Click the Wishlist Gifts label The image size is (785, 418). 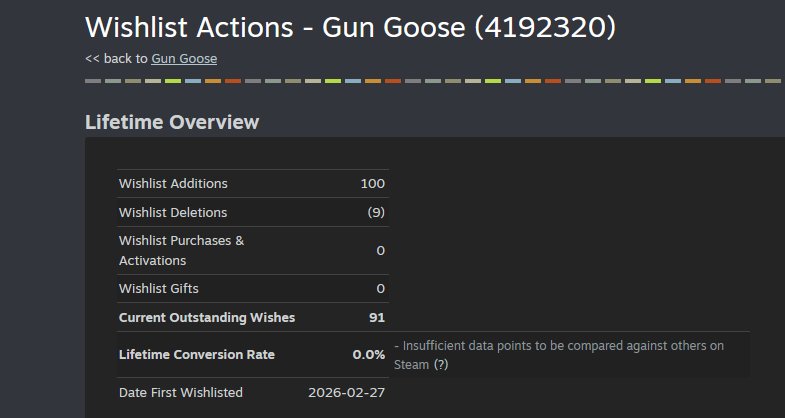[159, 288]
